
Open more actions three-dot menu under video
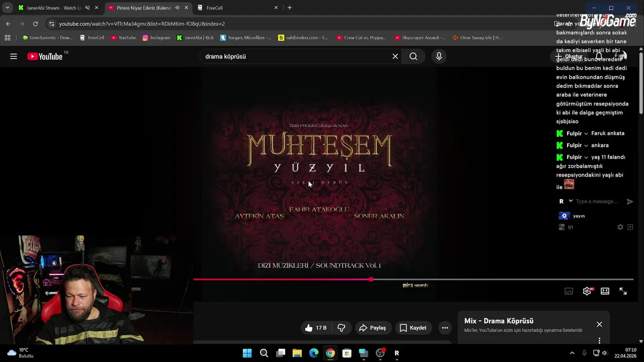click(x=445, y=328)
